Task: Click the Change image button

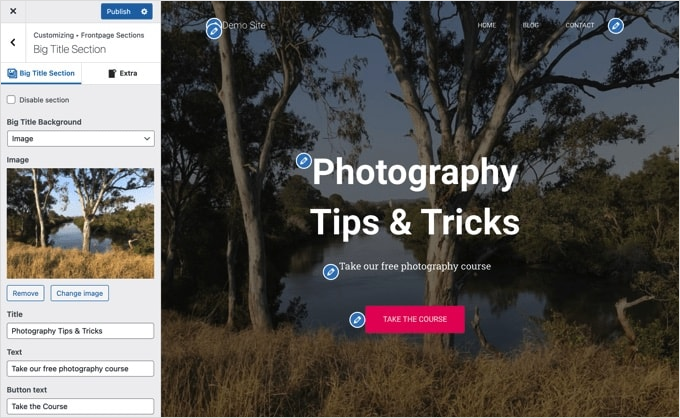Action: [80, 293]
